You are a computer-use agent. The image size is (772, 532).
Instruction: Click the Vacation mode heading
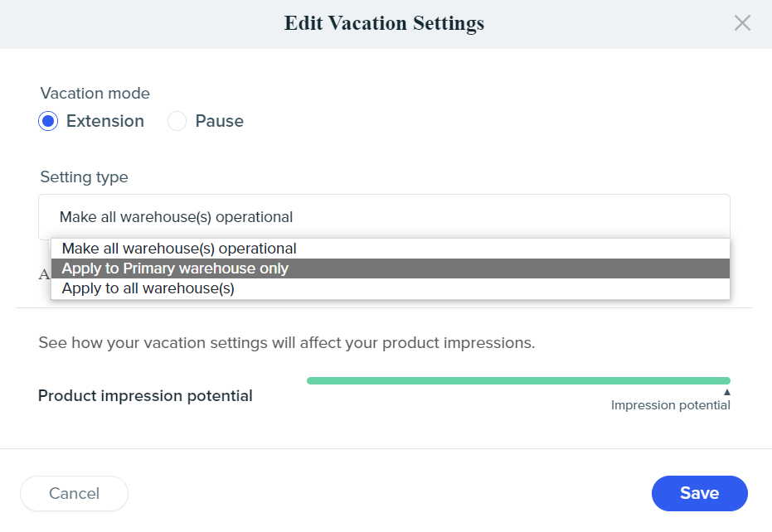(x=95, y=94)
